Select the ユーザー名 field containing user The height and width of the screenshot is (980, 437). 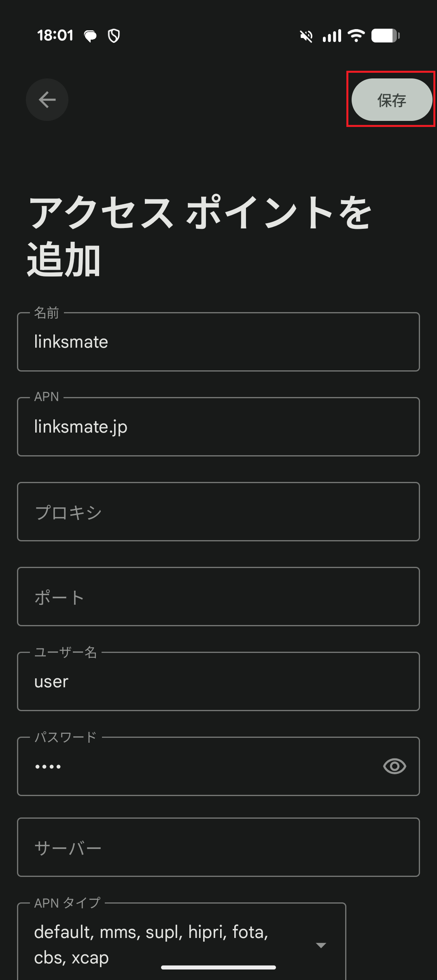coord(218,682)
